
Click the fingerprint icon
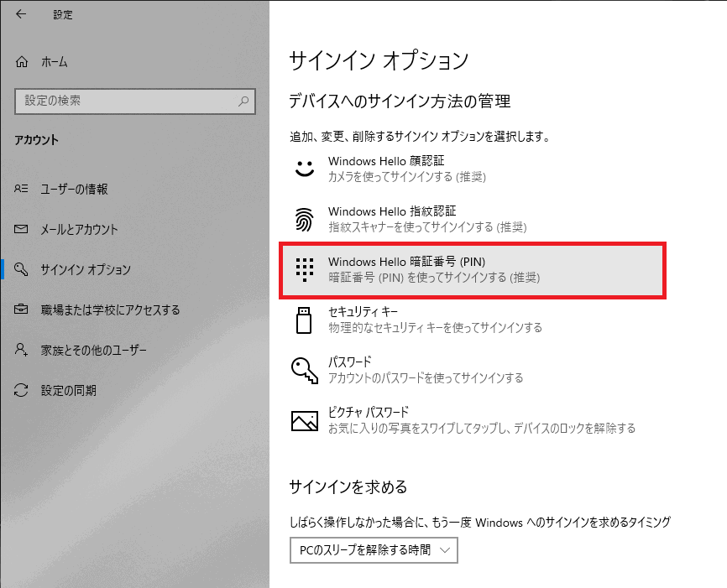305,219
